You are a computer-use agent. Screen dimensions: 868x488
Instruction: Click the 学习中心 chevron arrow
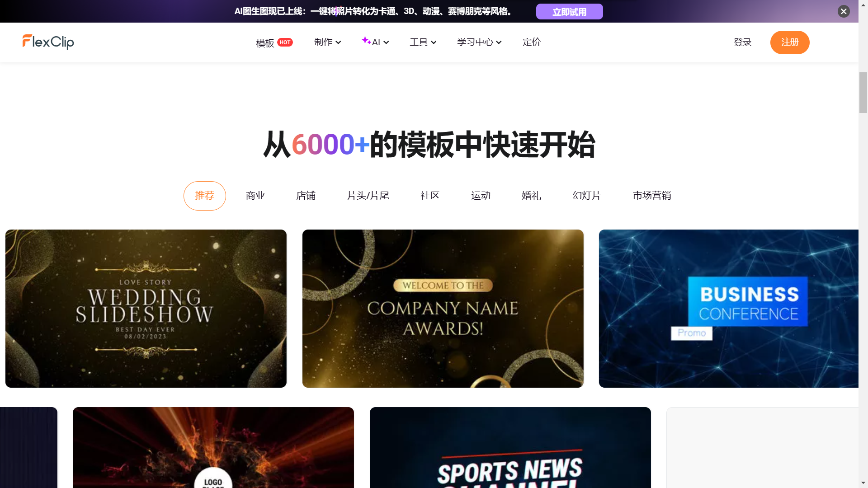[x=499, y=42]
